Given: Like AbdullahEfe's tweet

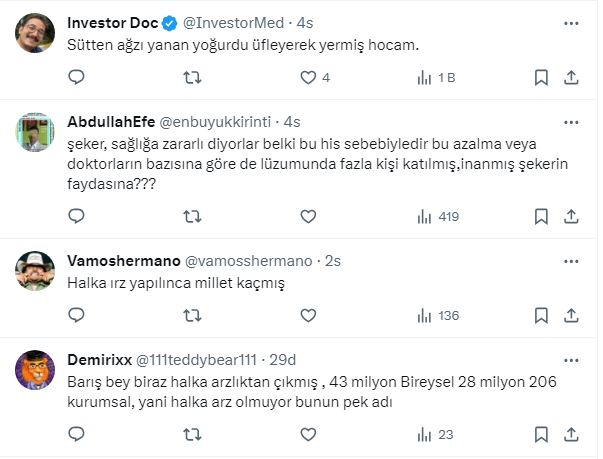Looking at the screenshot, I should pos(308,215).
